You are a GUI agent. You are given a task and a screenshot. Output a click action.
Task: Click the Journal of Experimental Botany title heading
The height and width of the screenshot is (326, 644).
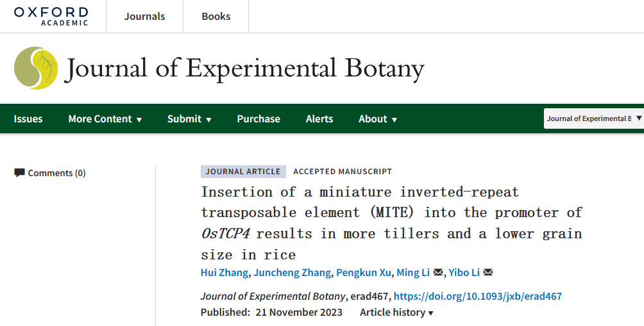coord(244,69)
